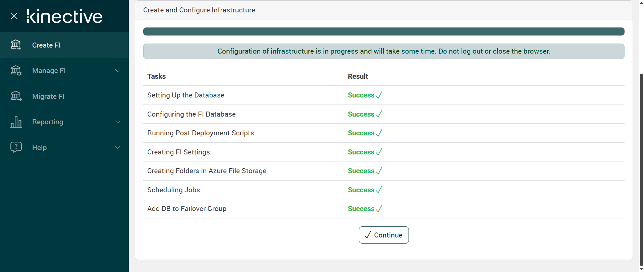The width and height of the screenshot is (644, 272).
Task: Click the Reporting bar chart icon
Action: pos(16,122)
